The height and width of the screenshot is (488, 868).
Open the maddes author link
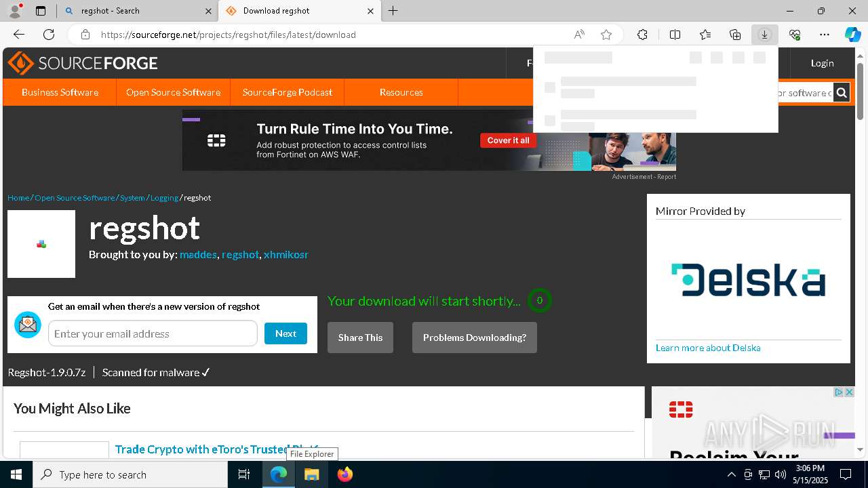(x=198, y=255)
